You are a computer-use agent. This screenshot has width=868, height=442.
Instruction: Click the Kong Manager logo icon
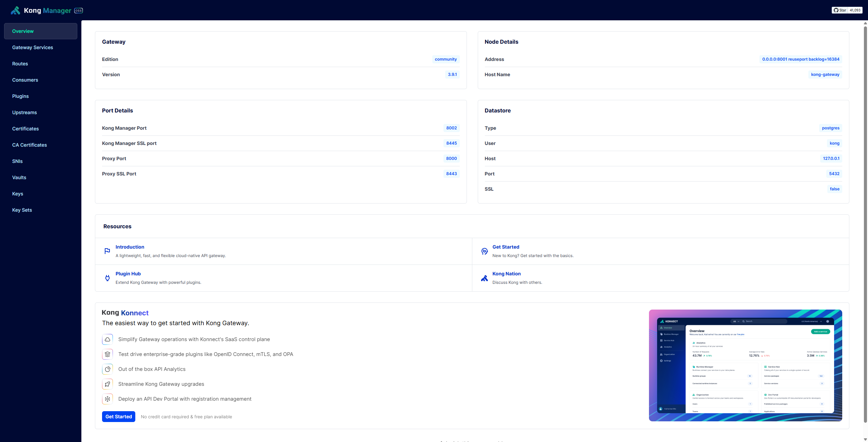tap(16, 10)
